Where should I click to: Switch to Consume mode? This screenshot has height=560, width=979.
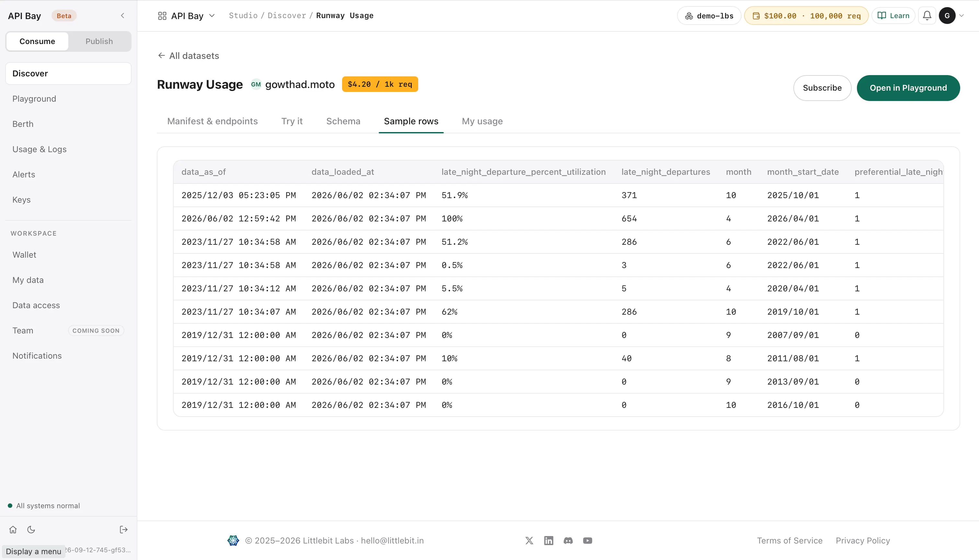click(x=37, y=41)
